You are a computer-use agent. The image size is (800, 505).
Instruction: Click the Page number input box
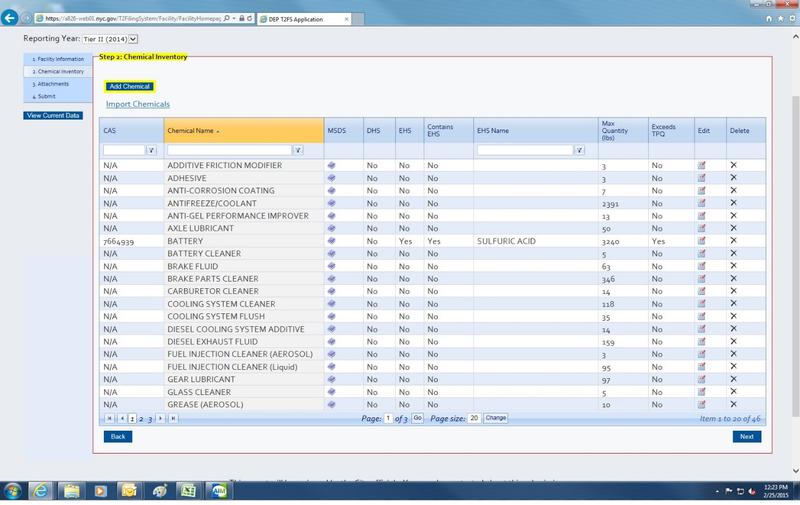tap(388, 418)
